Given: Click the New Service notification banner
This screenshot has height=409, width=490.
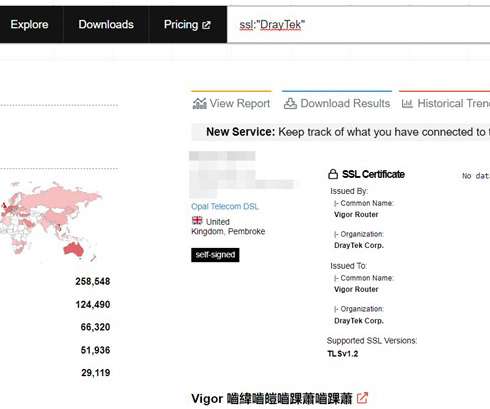Looking at the screenshot, I should click(341, 132).
